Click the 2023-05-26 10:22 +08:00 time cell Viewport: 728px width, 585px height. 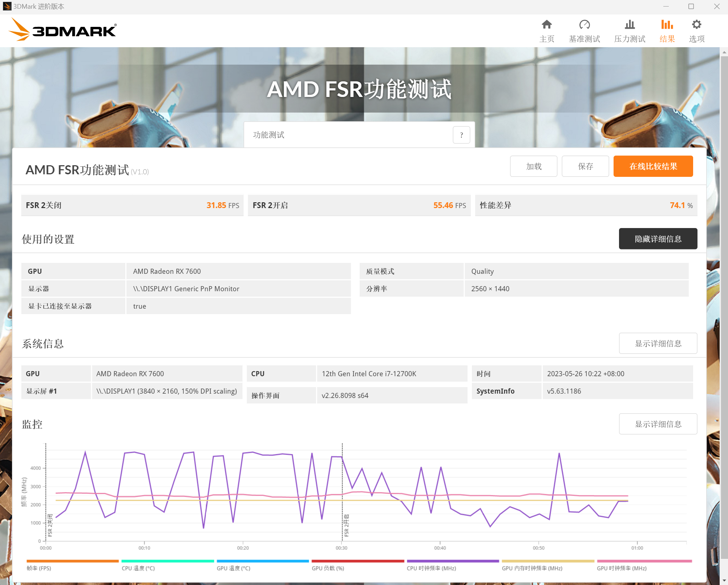pyautogui.click(x=618, y=374)
